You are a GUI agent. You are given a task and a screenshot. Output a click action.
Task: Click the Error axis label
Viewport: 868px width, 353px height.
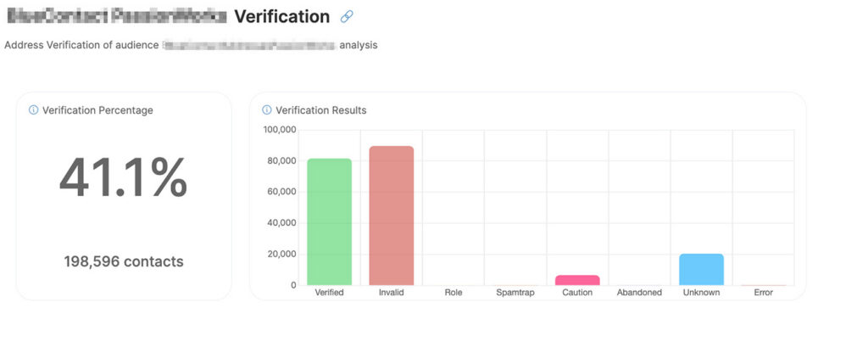(x=764, y=293)
